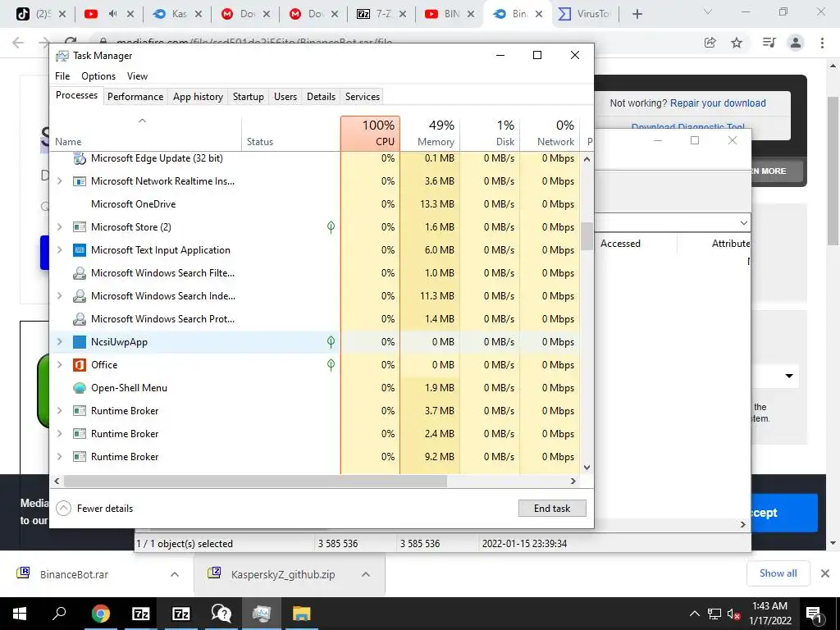Click the suspended leaf icon for Microsoft Store
Screen dimensions: 840x630
[331, 227]
